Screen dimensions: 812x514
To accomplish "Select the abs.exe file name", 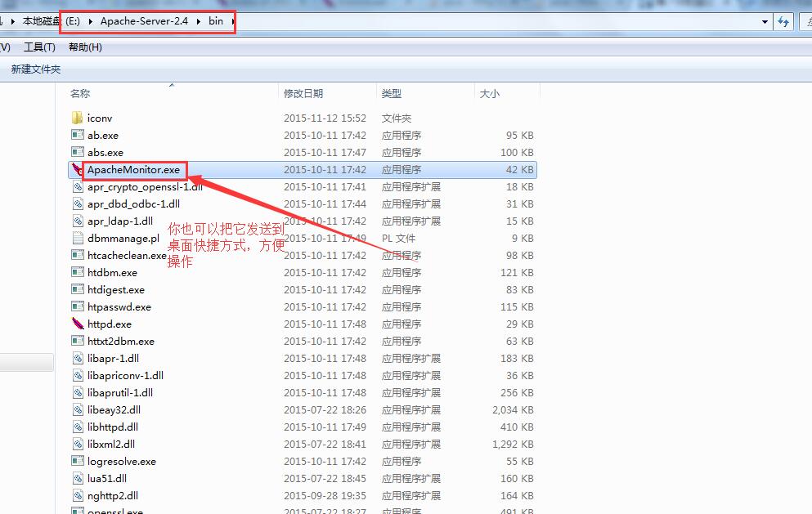I will tap(105, 152).
